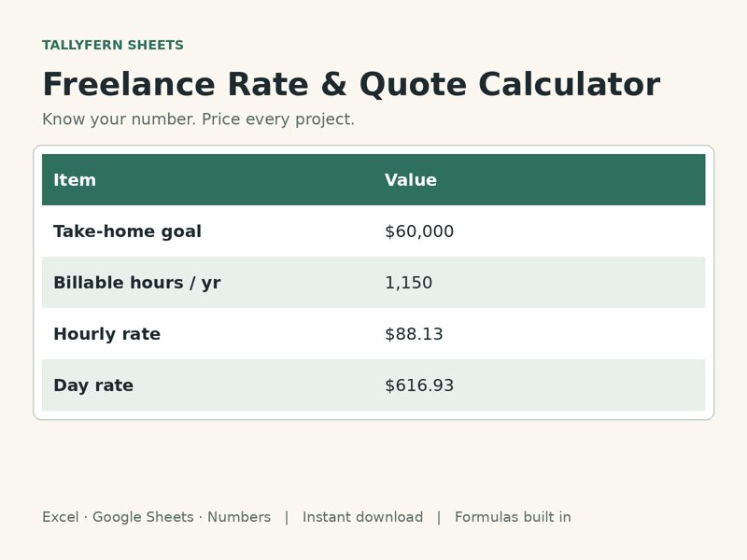Click the $60,000 value cell
Screen dimensions: 747x560
[x=419, y=231]
